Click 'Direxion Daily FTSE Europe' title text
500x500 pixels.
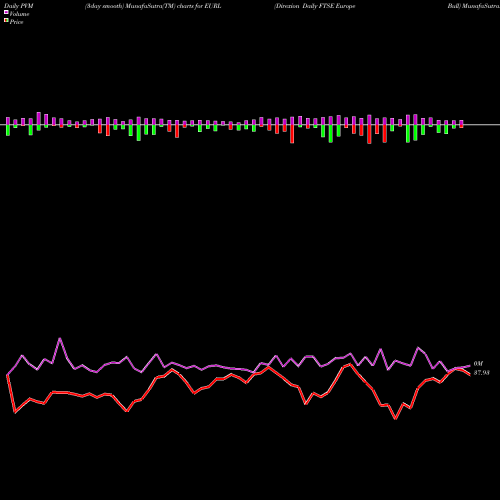[315, 6]
